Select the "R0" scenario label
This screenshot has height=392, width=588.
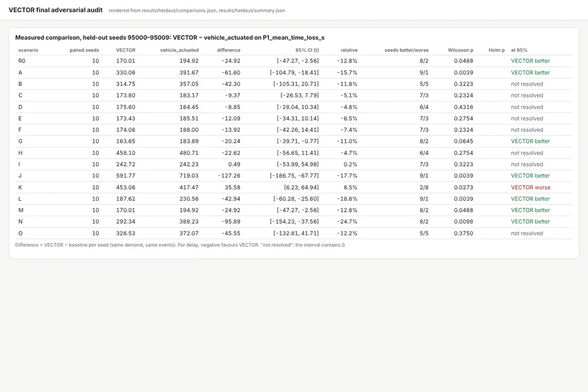click(22, 61)
